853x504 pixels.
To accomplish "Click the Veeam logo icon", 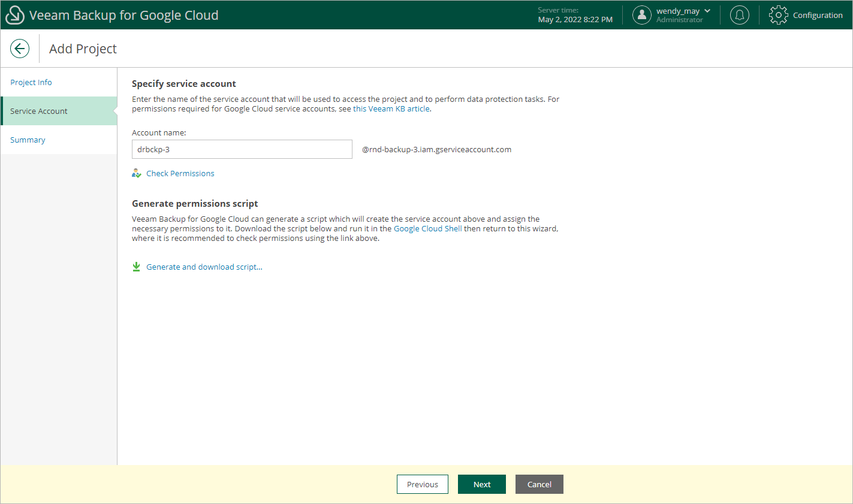I will click(x=15, y=15).
